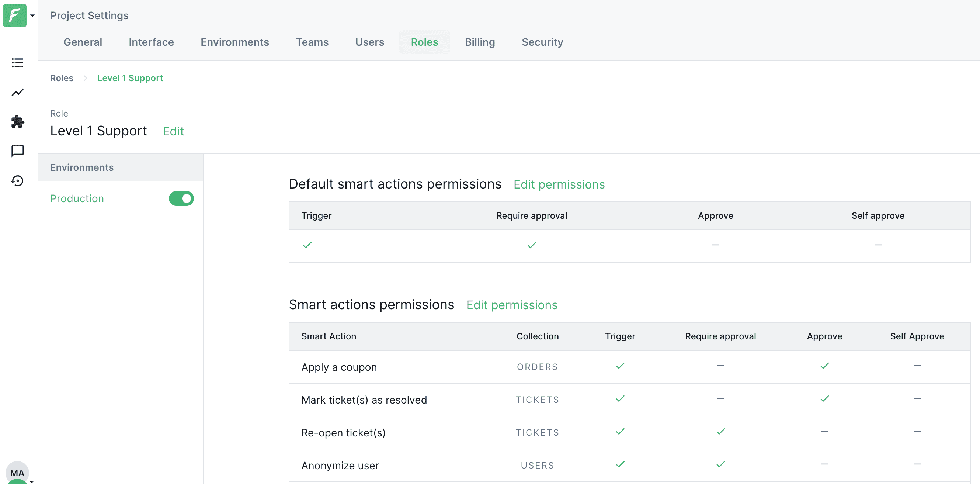Open the user menu arrow beside MA avatar
Screen dimensions: 980x484
32,481
